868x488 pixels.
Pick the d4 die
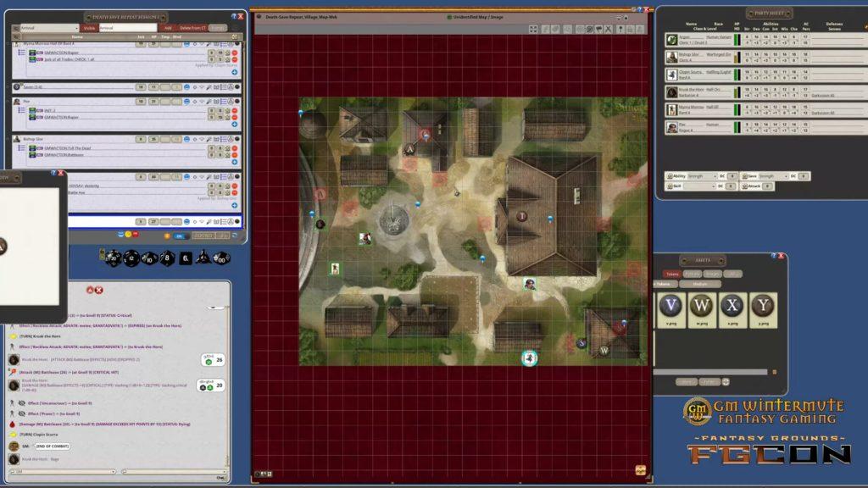click(203, 258)
